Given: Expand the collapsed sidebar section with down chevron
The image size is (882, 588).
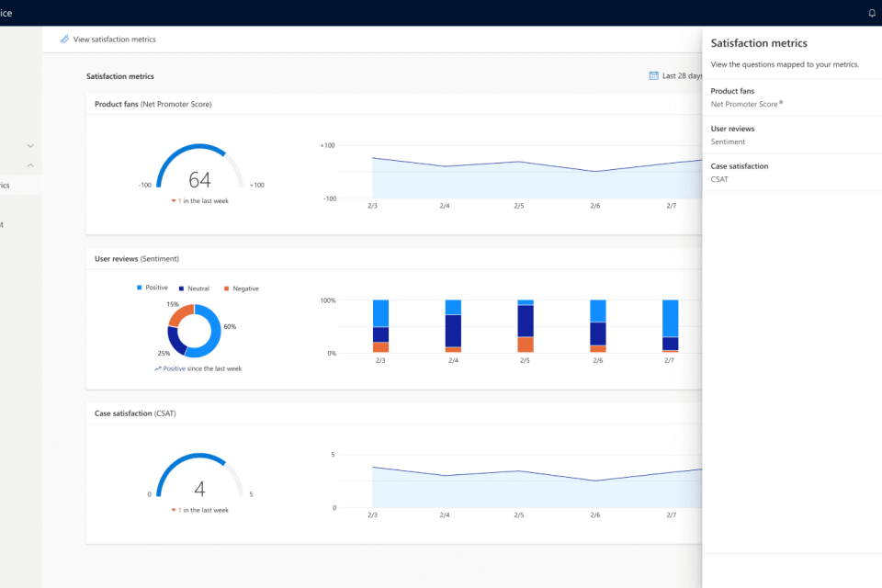Looking at the screenshot, I should [x=30, y=145].
